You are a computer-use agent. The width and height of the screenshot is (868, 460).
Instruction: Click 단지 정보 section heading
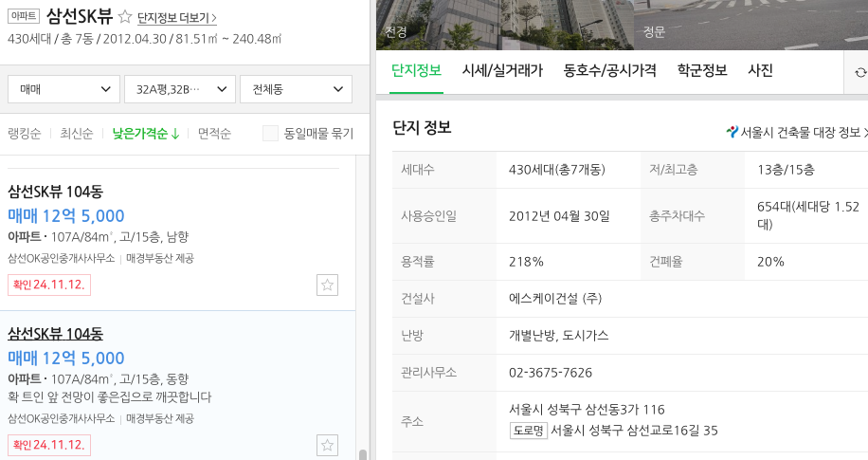[422, 127]
